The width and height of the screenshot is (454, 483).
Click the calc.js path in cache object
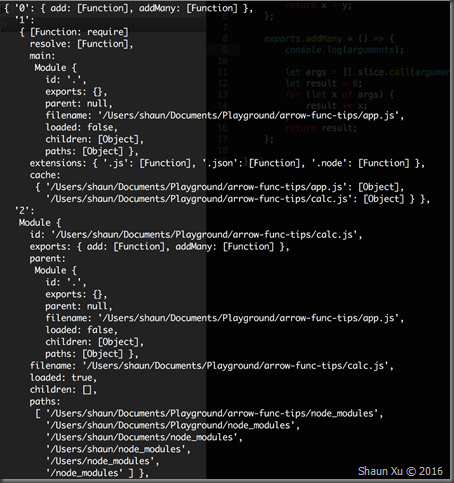tap(199, 199)
